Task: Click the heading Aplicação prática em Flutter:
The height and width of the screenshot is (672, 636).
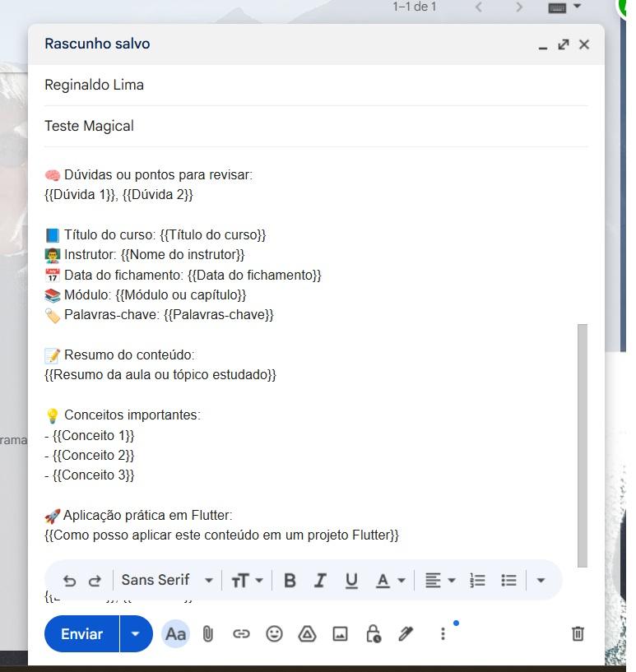Action: (148, 515)
